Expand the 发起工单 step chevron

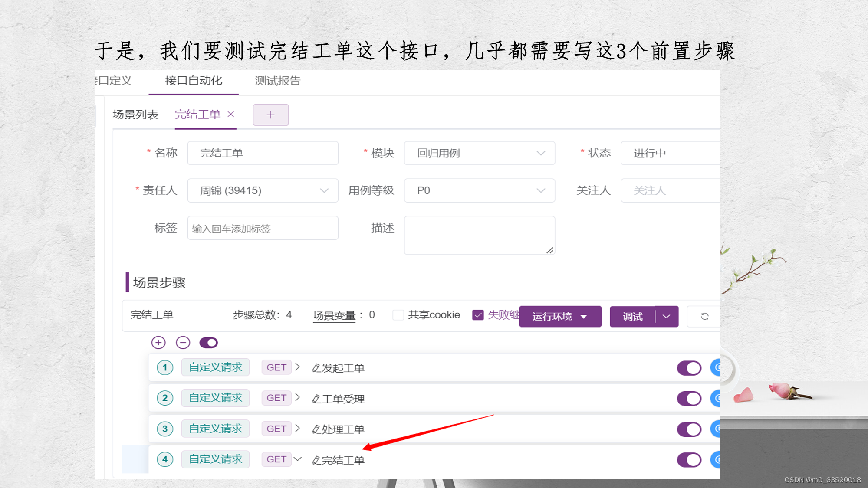pos(298,367)
